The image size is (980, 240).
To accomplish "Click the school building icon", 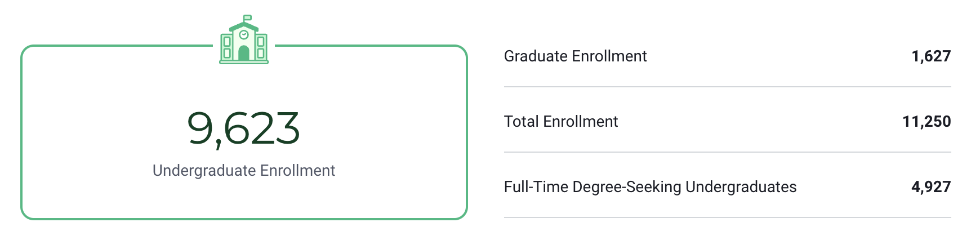I will coord(244,41).
